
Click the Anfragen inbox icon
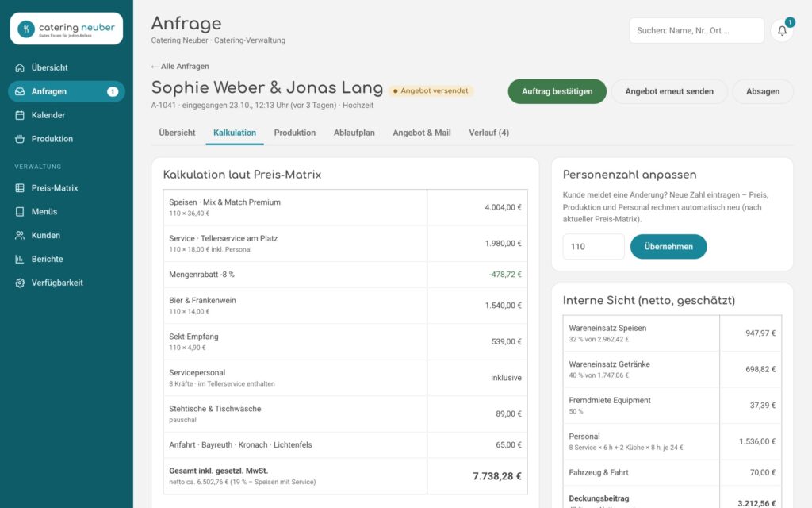pos(20,91)
